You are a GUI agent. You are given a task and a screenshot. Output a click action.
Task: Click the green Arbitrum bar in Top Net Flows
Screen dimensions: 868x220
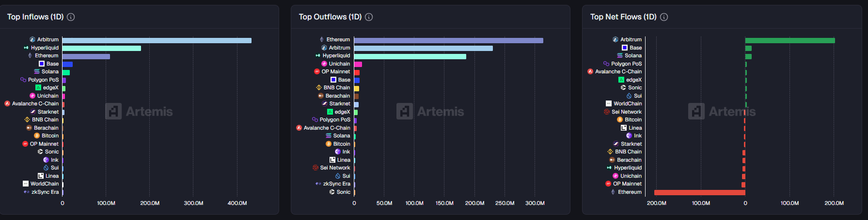790,40
